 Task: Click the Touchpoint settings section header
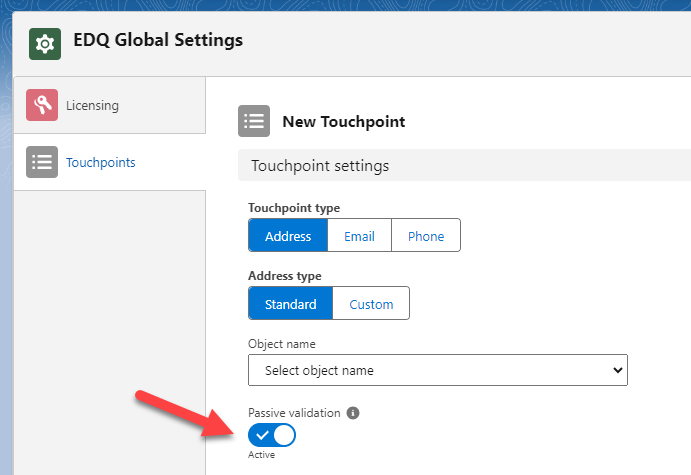(x=320, y=165)
